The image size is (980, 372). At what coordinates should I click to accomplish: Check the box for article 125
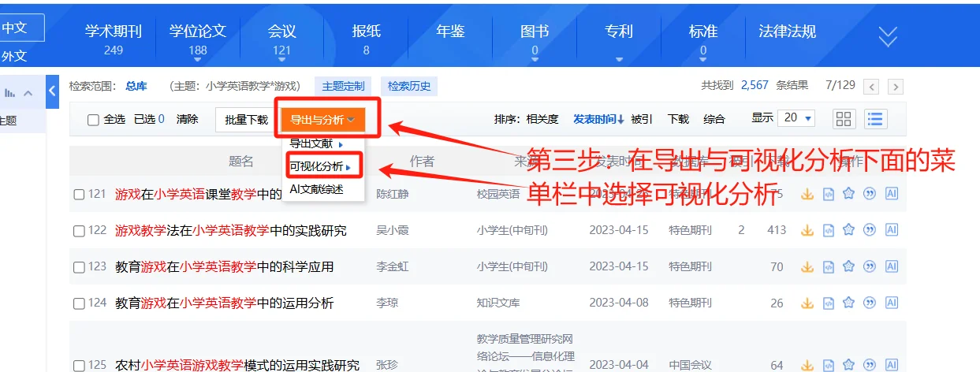tap(79, 366)
